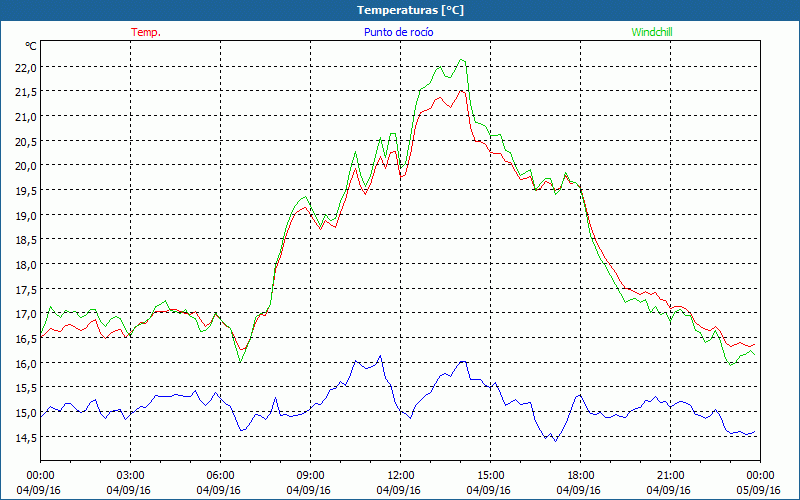Click the 20,5 y-axis value
This screenshot has width=800, height=500.
click(26, 141)
